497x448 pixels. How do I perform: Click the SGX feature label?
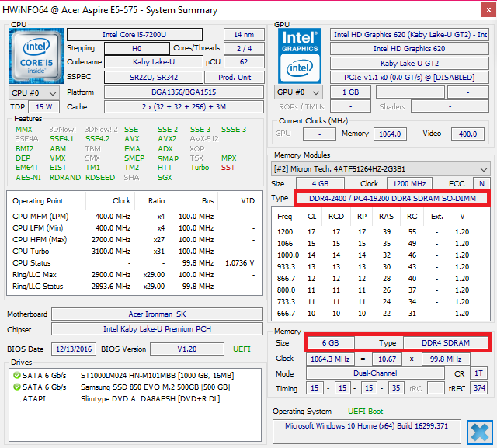[x=165, y=178]
